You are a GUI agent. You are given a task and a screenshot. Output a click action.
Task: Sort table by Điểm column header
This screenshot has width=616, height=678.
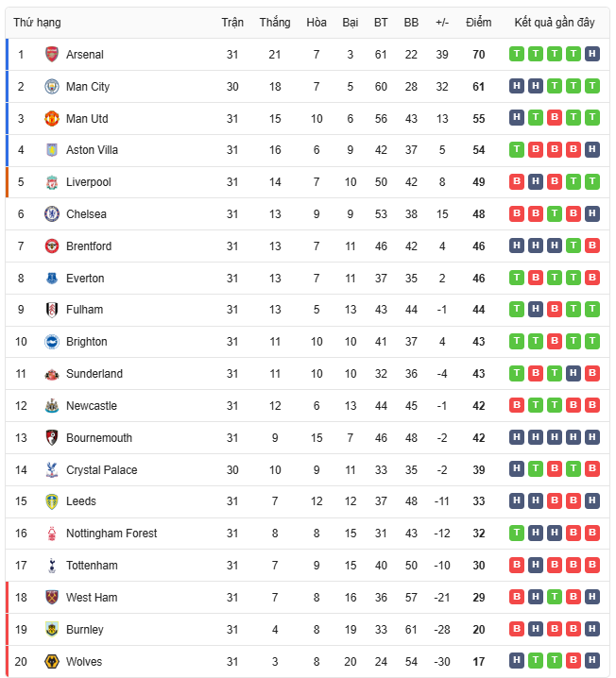(x=478, y=23)
